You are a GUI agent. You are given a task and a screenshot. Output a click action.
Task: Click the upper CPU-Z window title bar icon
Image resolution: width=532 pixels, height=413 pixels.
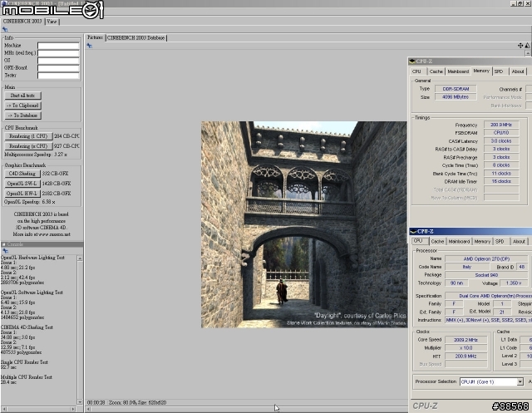412,61
